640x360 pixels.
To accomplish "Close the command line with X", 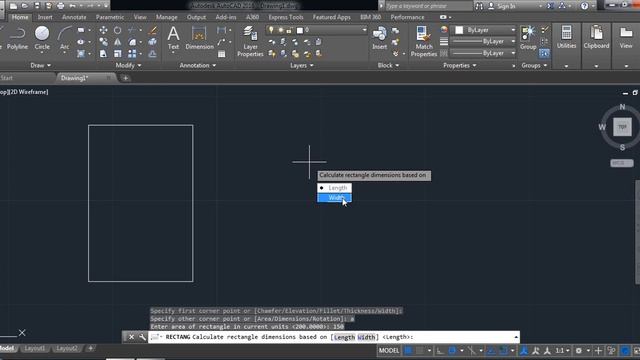I will click(131, 337).
